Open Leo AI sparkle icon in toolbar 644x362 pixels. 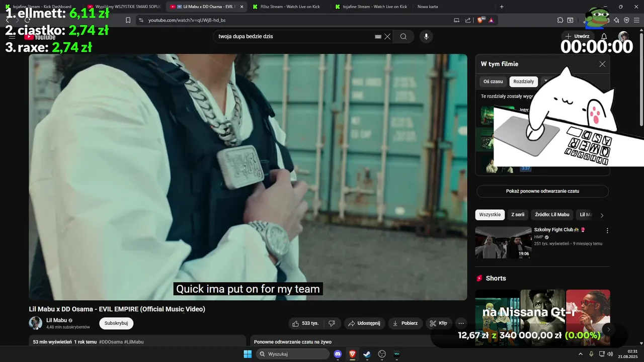pos(616,20)
